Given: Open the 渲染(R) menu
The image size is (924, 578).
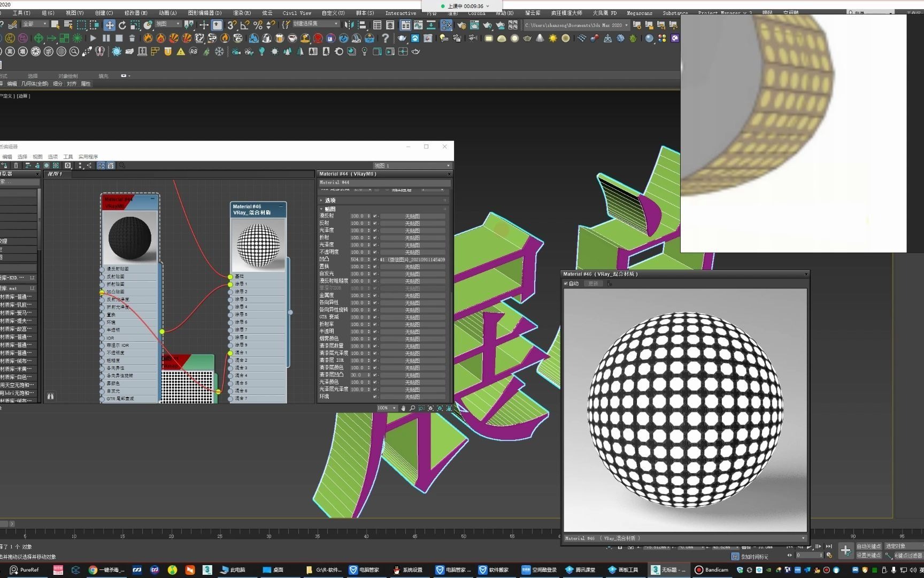Looking at the screenshot, I should coord(242,13).
